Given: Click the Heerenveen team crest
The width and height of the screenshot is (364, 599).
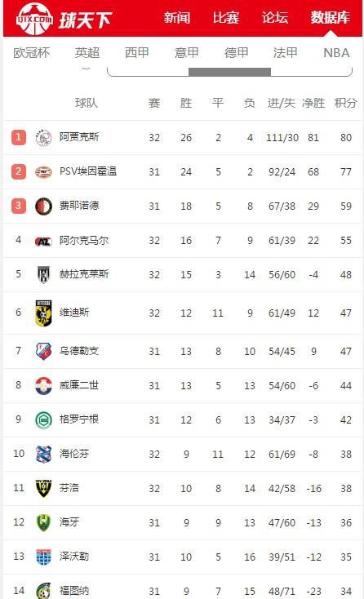Looking at the screenshot, I should coord(43,454).
